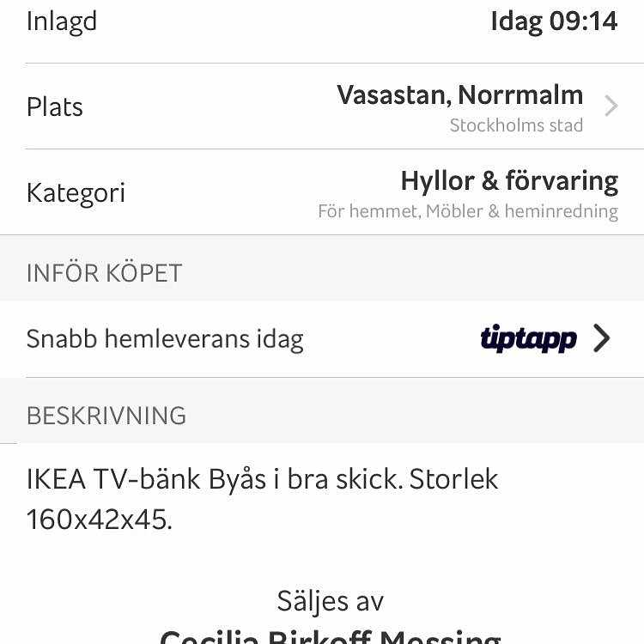Screen dimensions: 644x644
Task: Click the Inlagd label
Action: 62,21
